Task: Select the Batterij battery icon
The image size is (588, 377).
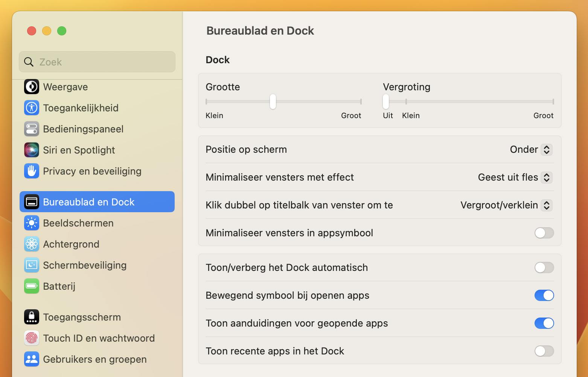Action: pos(32,286)
